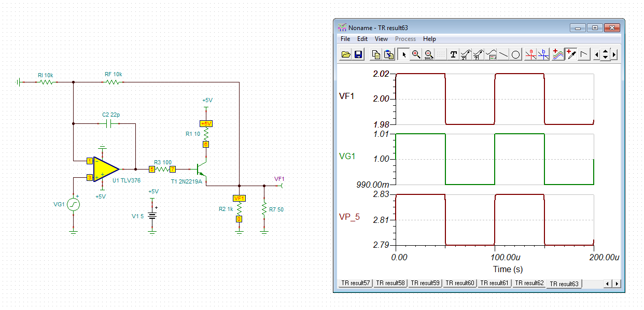Switch to the TR result58 tab
The height and width of the screenshot is (310, 644).
390,283
